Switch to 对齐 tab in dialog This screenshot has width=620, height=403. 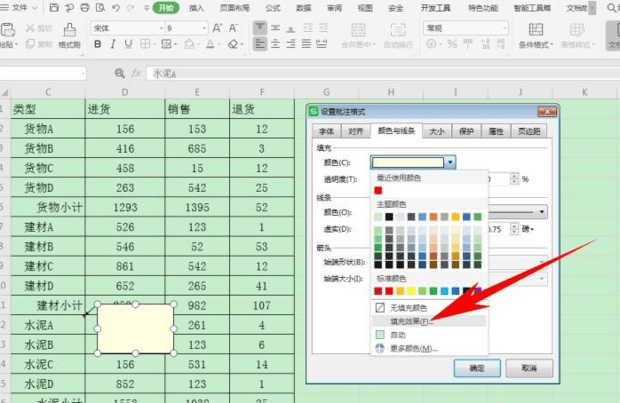coord(355,131)
